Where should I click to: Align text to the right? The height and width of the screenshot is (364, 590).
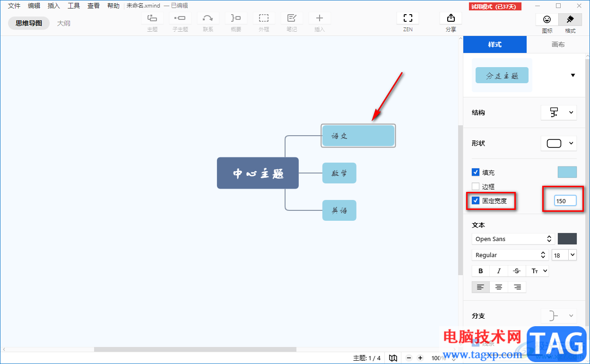517,287
